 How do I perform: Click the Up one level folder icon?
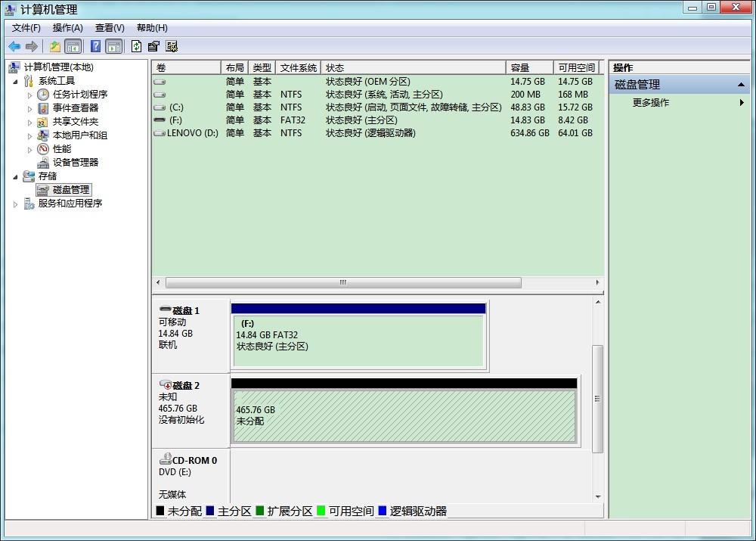coord(55,46)
